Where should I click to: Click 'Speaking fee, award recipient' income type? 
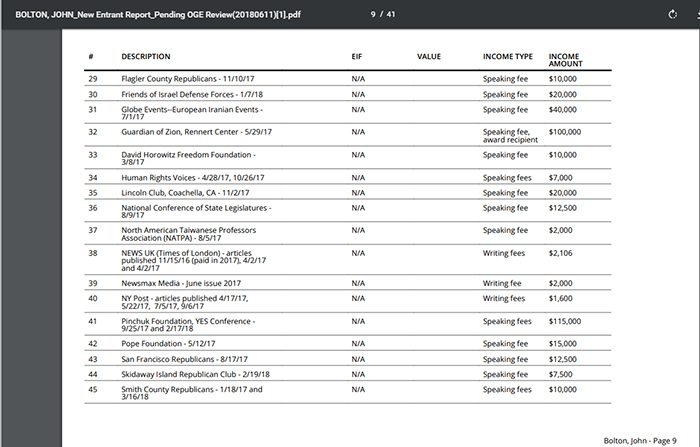coord(510,135)
